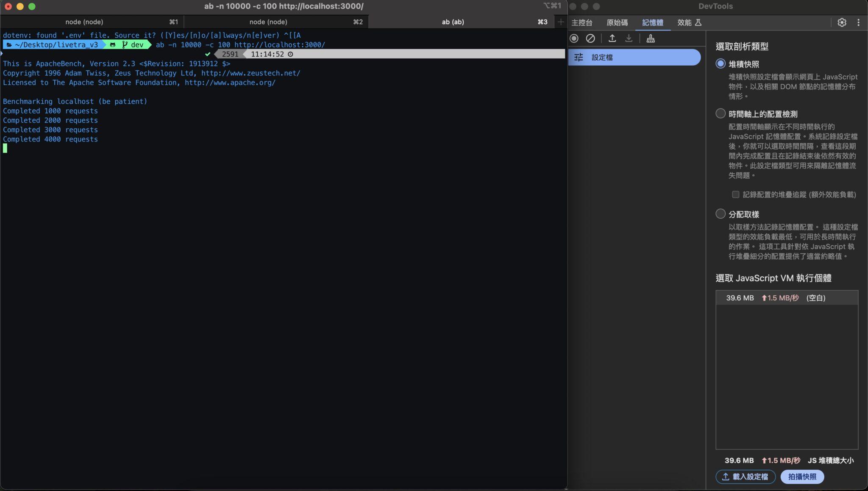Enable 記錄配置的堆疊追蹤 checkbox
This screenshot has height=491, width=868.
735,194
